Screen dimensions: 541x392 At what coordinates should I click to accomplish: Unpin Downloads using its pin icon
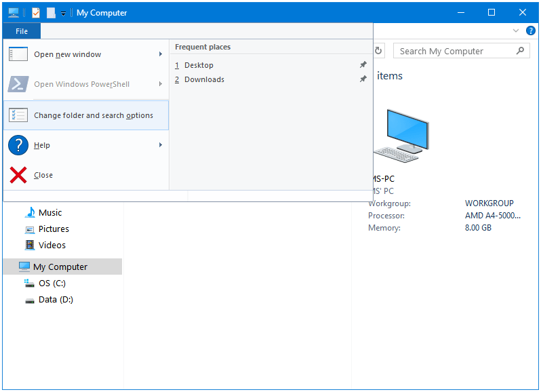point(363,79)
